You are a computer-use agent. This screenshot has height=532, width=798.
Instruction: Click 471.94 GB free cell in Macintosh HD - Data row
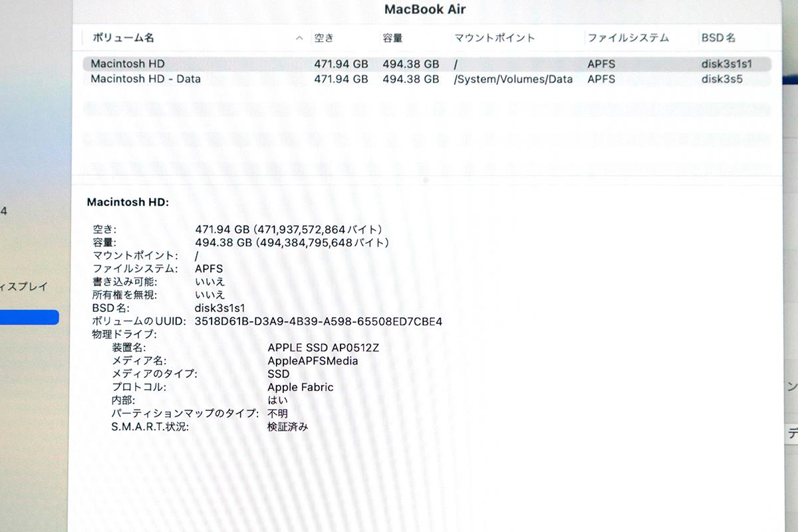coord(340,79)
